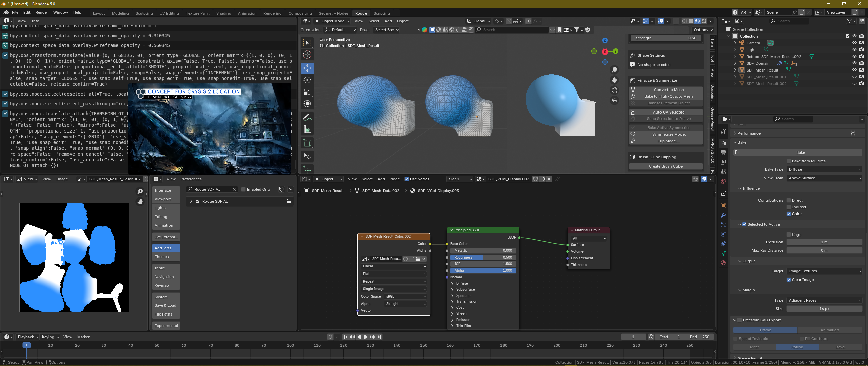
Task: Open the World properties tab
Action: [x=723, y=181]
